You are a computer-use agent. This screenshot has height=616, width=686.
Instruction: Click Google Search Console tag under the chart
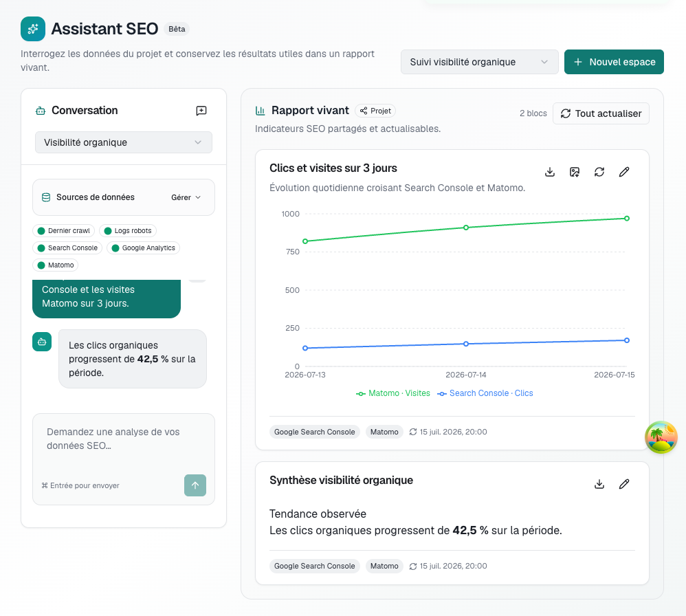pos(315,432)
